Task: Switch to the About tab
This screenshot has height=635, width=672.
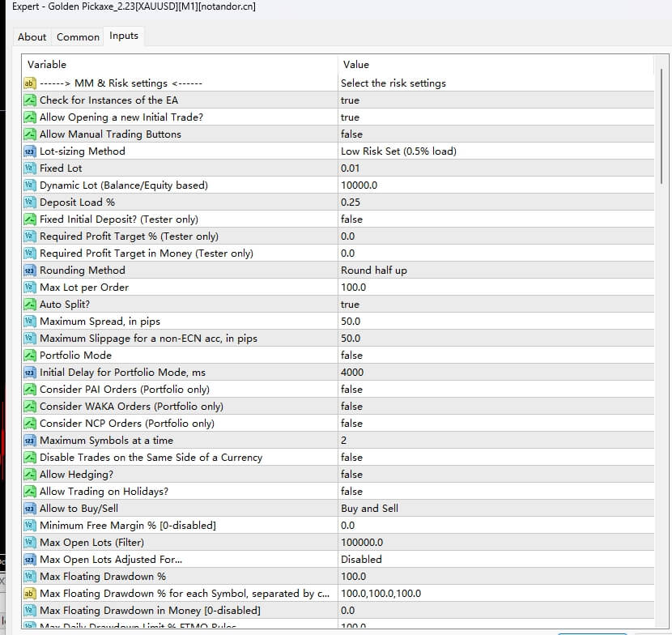Action: (32, 36)
